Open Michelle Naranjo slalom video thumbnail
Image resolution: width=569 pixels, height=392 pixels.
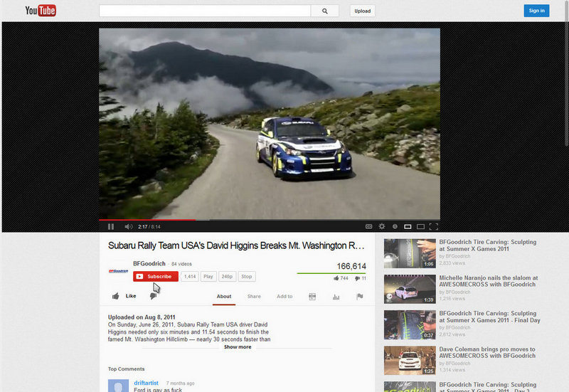coord(410,289)
